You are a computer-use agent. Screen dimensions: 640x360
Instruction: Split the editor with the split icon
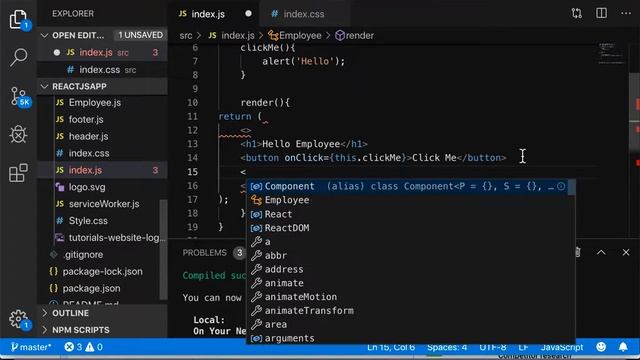coord(601,13)
